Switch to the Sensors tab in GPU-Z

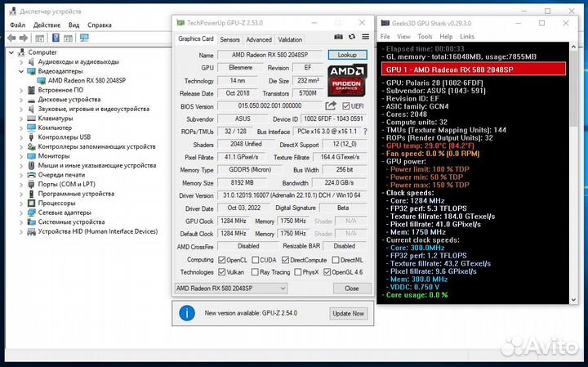pos(229,39)
